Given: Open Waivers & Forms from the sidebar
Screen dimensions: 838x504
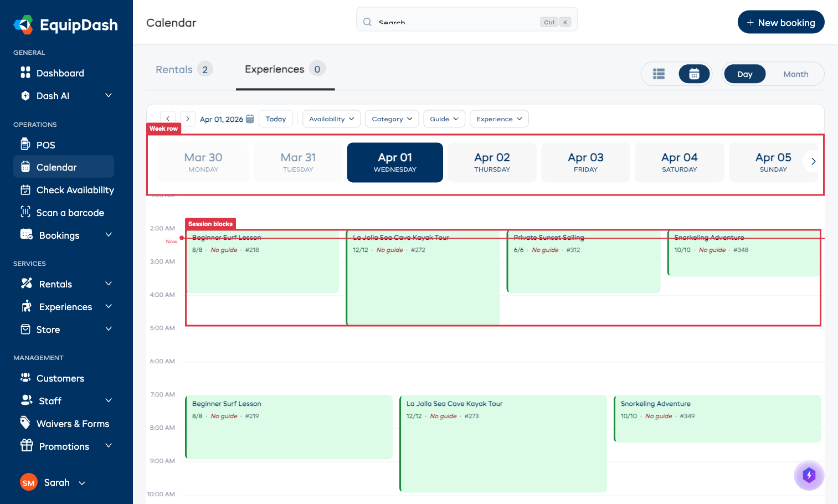Looking at the screenshot, I should (73, 423).
